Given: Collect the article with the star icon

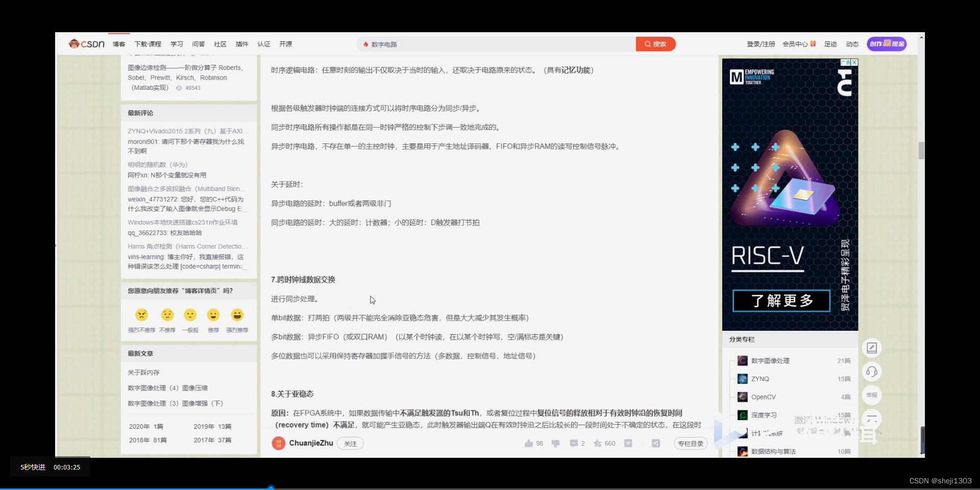Looking at the screenshot, I should click(597, 443).
